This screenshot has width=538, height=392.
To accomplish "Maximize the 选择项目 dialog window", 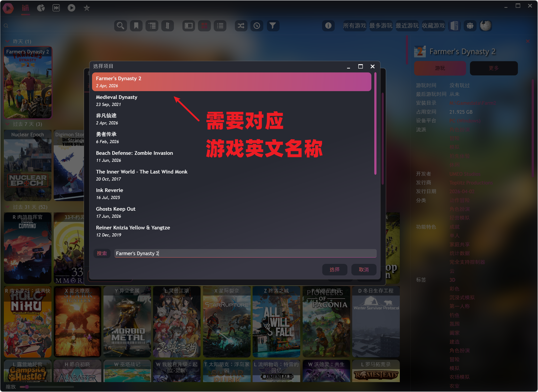I will click(360, 66).
